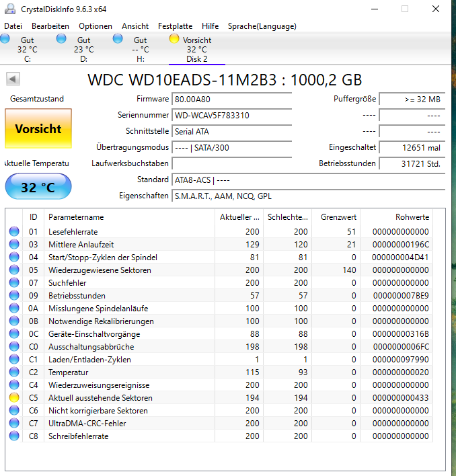Click the yellow Vorsicht health status button

pyautogui.click(x=38, y=128)
